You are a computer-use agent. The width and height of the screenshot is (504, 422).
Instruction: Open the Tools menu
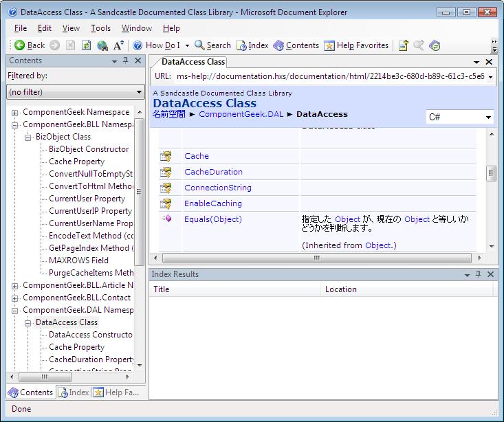coord(100,28)
